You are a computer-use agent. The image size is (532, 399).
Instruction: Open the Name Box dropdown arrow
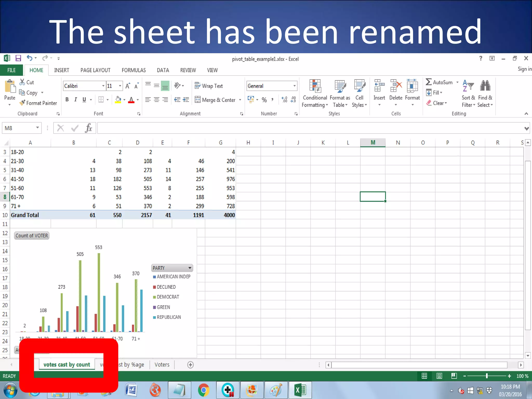point(37,128)
